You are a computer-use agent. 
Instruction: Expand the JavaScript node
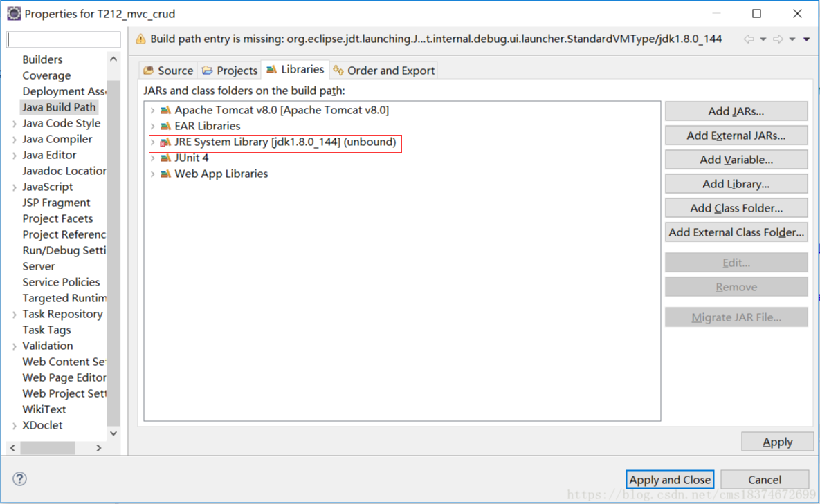[14, 187]
